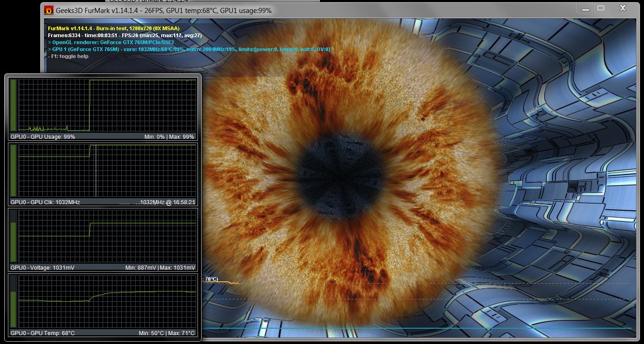Screen dimensions: 644x344
Task: Click the 'OpenGL renderer: GeForce GTX 765M' line
Action: [111, 42]
